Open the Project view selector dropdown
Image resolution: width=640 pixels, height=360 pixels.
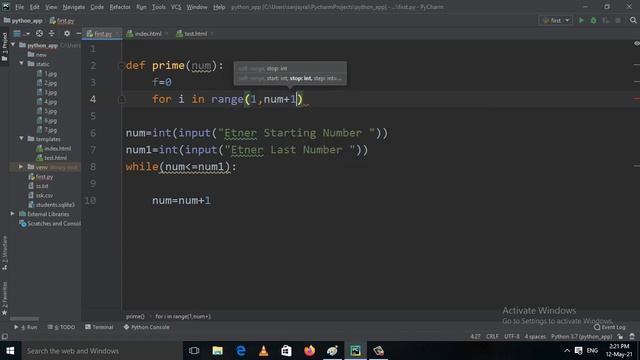[x=21, y=33]
